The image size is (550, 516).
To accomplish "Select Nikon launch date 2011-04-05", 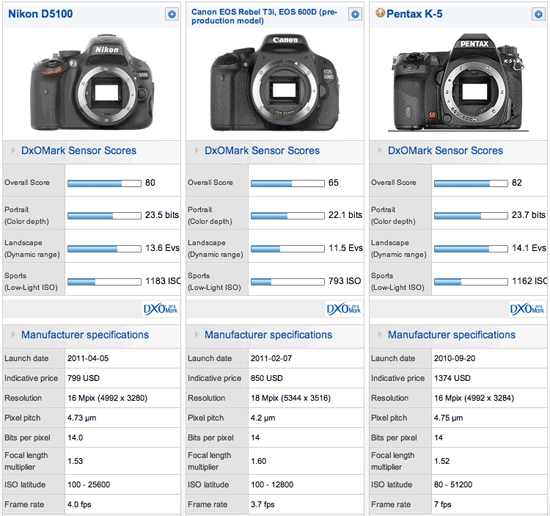I will click(88, 358).
